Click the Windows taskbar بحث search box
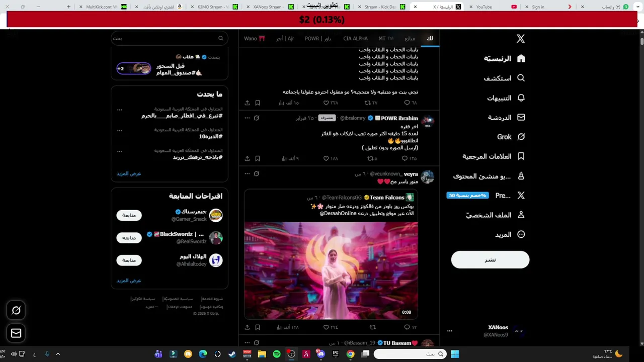Screen dimensions: 644x362 [410, 354]
